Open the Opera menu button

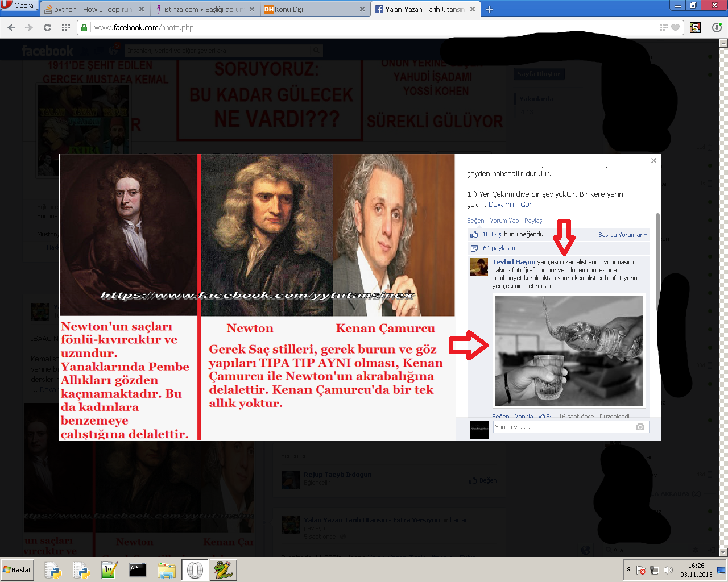coord(19,6)
